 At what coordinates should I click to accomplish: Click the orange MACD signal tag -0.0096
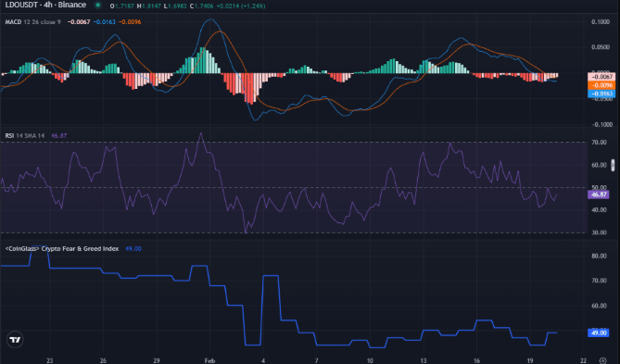pyautogui.click(x=601, y=85)
